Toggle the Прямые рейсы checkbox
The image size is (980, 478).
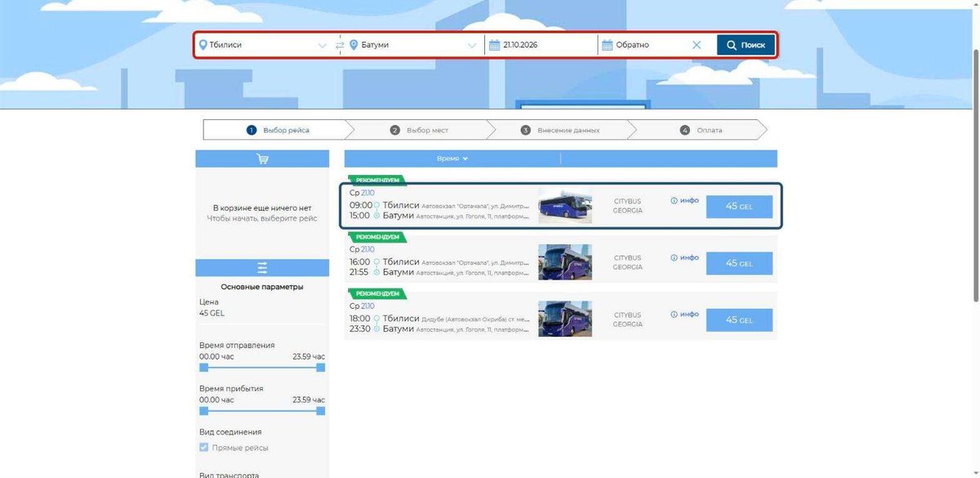tap(204, 448)
